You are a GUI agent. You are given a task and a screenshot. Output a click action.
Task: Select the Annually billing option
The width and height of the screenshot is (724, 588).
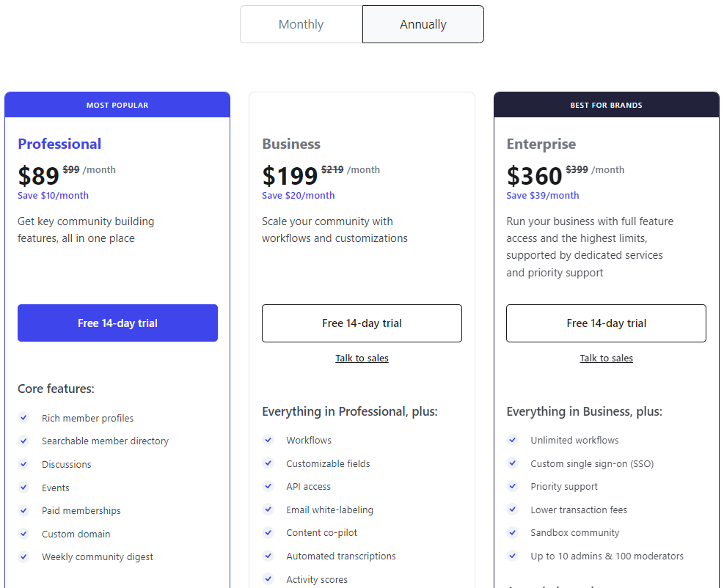(423, 24)
